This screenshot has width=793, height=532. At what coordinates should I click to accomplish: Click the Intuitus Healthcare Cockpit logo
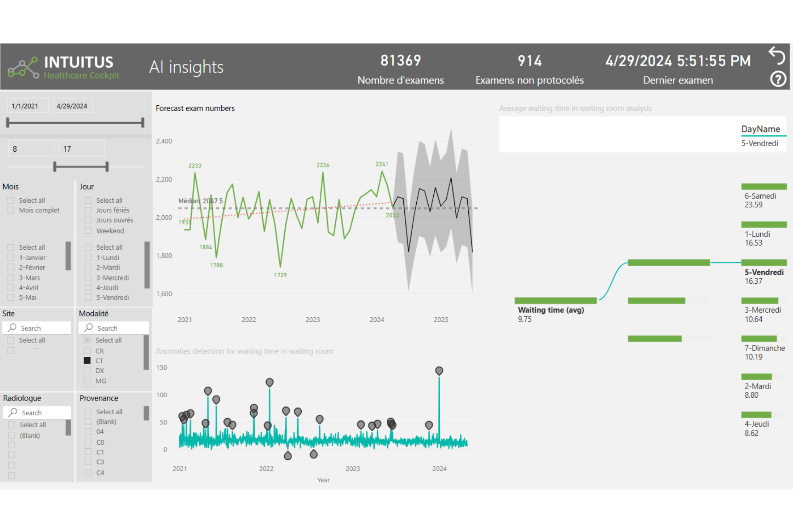coord(64,68)
